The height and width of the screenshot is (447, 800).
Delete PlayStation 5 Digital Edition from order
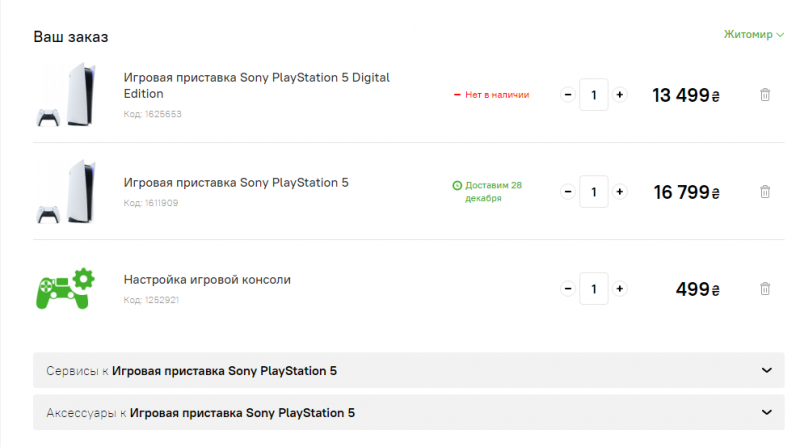pyautogui.click(x=765, y=95)
